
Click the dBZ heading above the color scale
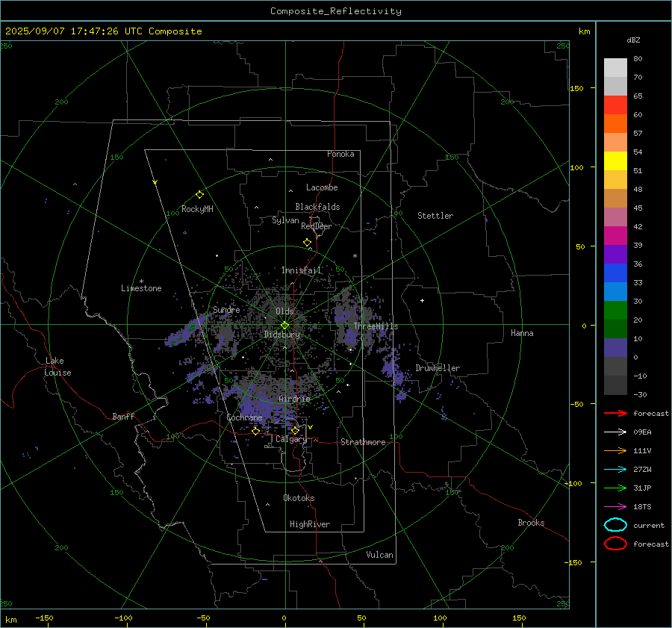(x=633, y=40)
